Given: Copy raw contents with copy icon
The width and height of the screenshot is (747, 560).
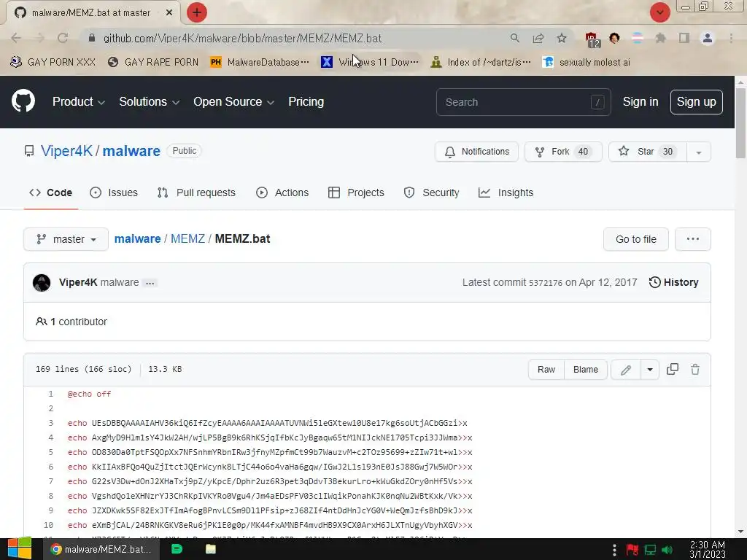Looking at the screenshot, I should (x=672, y=369).
